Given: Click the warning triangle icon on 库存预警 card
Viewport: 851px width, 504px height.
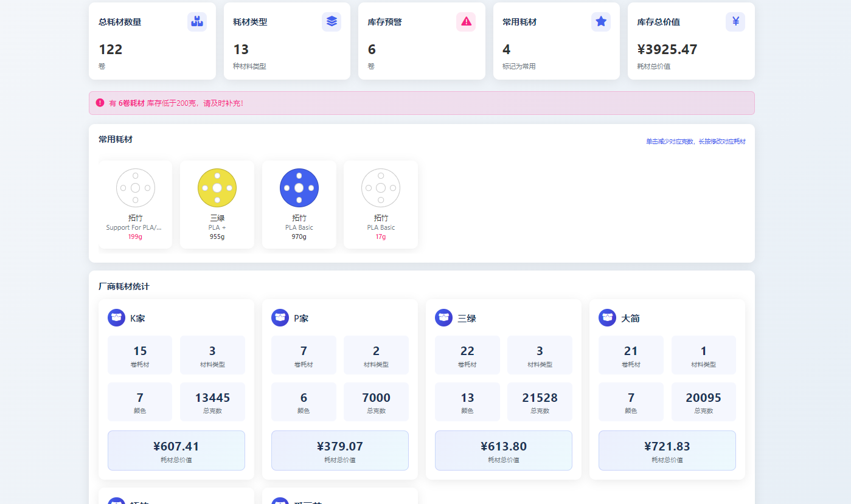Looking at the screenshot, I should [x=466, y=22].
